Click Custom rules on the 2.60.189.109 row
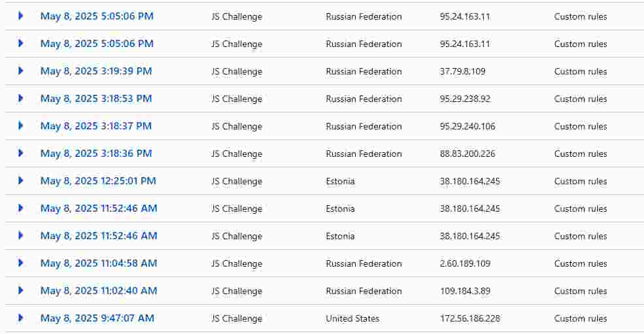The image size is (644, 334). point(581,263)
